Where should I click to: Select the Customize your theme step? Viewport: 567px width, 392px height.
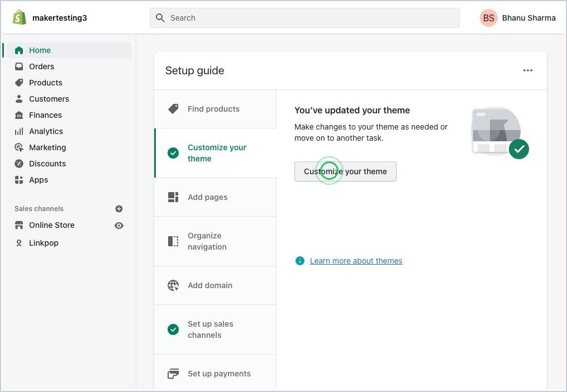pyautogui.click(x=216, y=153)
